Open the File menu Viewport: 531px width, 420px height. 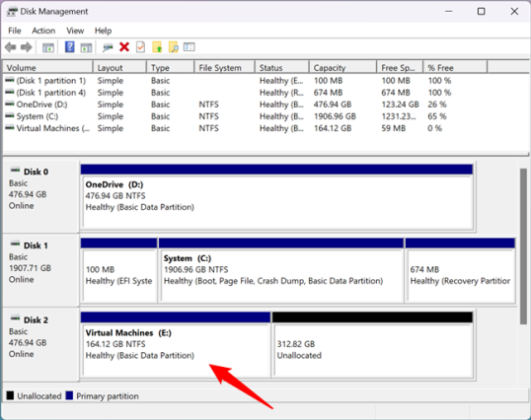(x=15, y=31)
